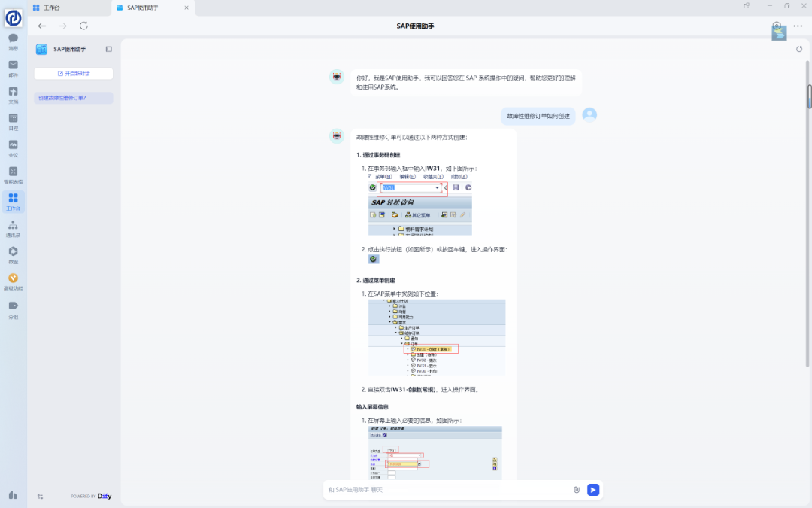Open the IW31 transaction code screenshot
812x508 pixels.
(x=420, y=204)
